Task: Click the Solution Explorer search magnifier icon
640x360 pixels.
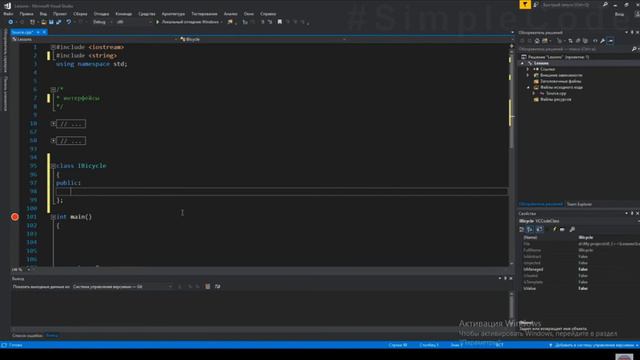Action: [x=634, y=49]
